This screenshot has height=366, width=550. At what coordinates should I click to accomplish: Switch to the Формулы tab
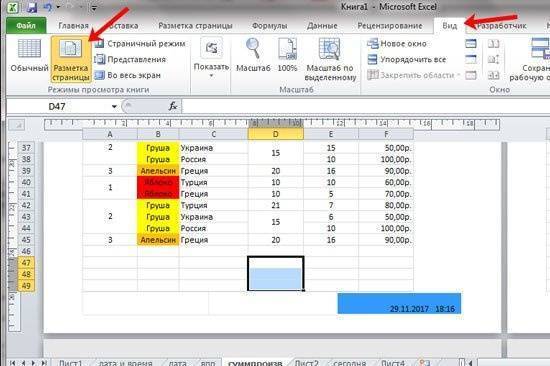coord(269,26)
